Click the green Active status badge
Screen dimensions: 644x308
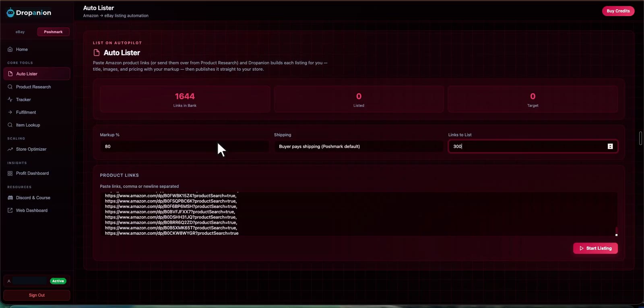click(x=58, y=281)
